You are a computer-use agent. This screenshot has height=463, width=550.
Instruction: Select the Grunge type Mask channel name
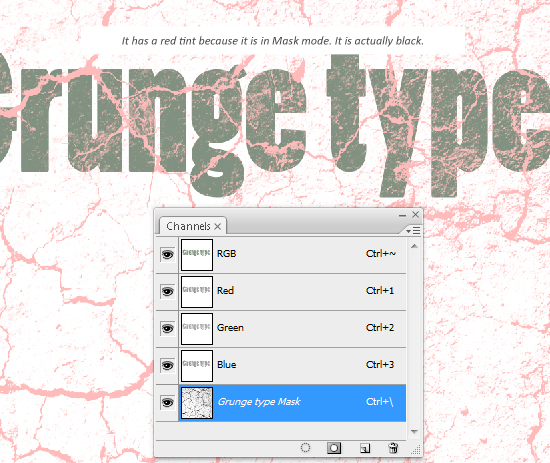(259, 402)
